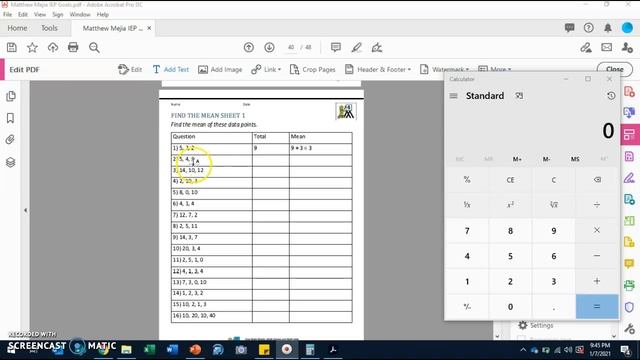Open the layers panel icon
This screenshot has height=360, width=640.
pos(11,162)
